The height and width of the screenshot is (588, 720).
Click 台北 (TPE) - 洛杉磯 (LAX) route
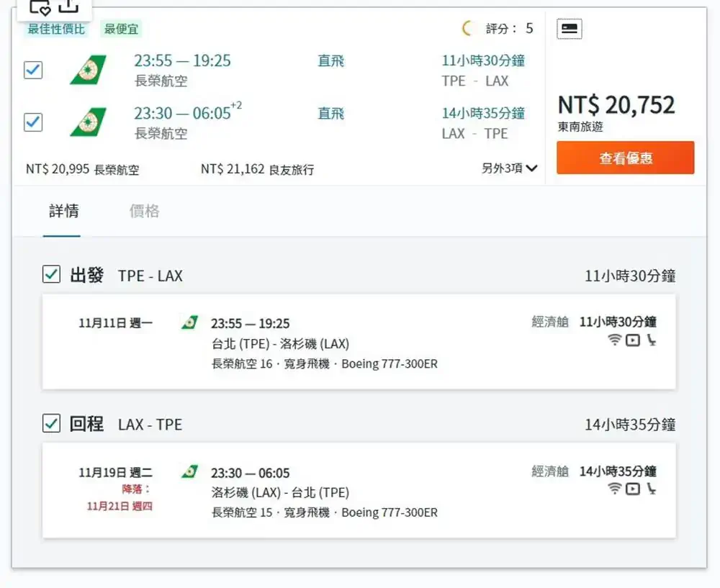(280, 344)
